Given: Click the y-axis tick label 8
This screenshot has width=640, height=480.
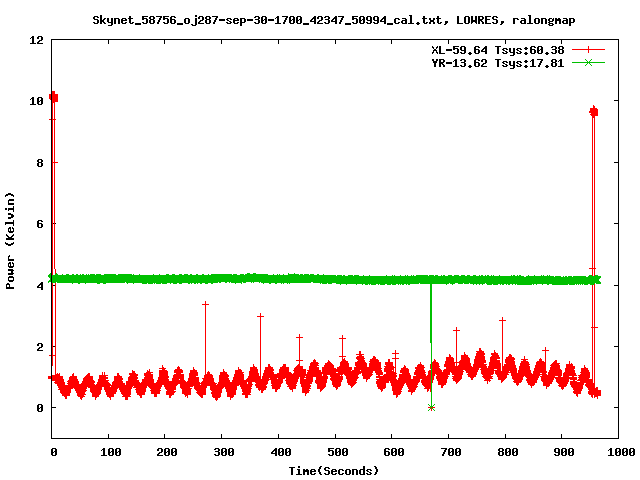Looking at the screenshot, I should (x=40, y=163).
